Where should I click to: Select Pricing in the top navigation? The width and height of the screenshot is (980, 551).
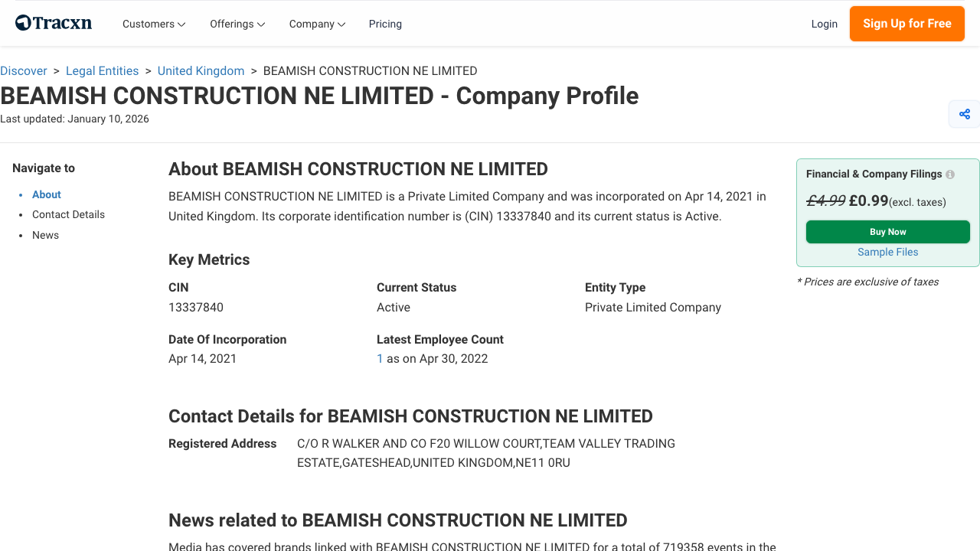click(385, 24)
